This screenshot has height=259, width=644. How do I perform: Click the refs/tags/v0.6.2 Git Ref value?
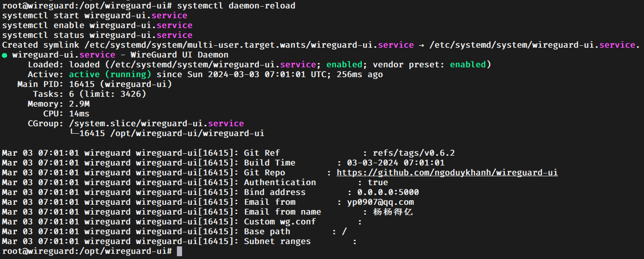tap(414, 153)
